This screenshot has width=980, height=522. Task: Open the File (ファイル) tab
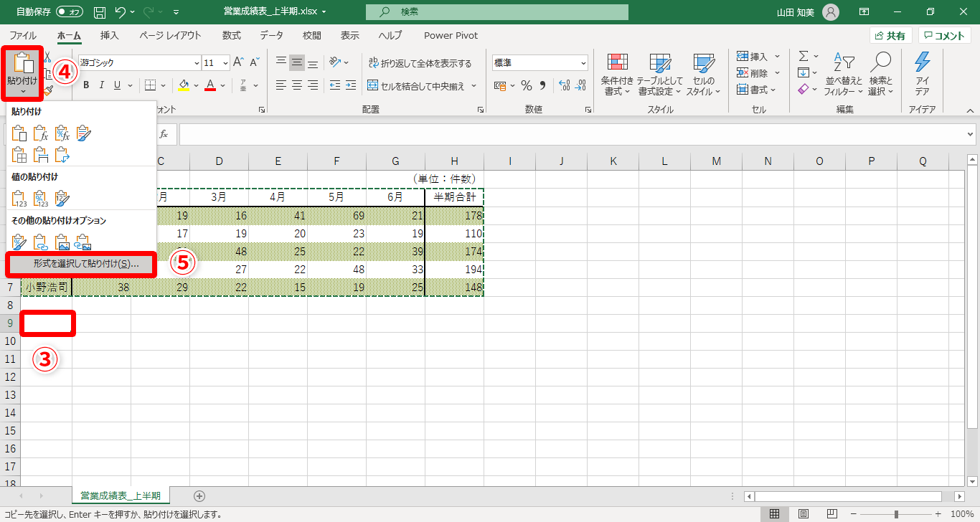click(23, 35)
